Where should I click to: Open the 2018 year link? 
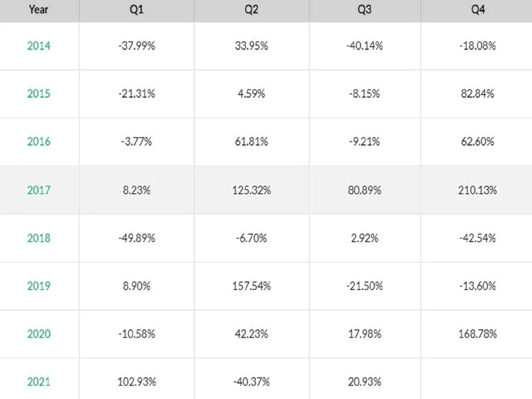point(39,238)
